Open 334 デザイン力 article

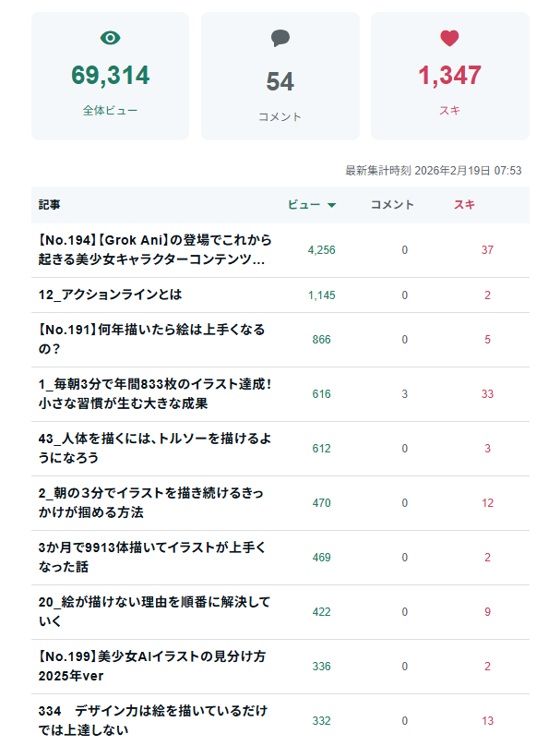tap(152, 720)
